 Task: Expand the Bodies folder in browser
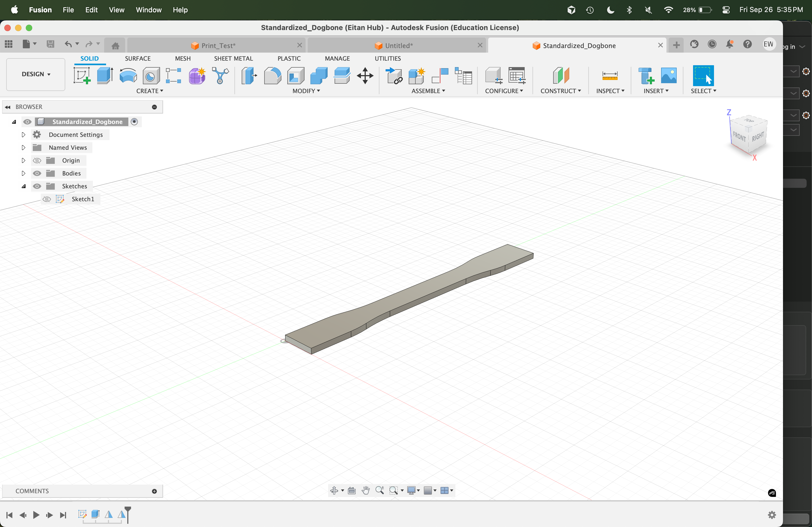(x=23, y=173)
